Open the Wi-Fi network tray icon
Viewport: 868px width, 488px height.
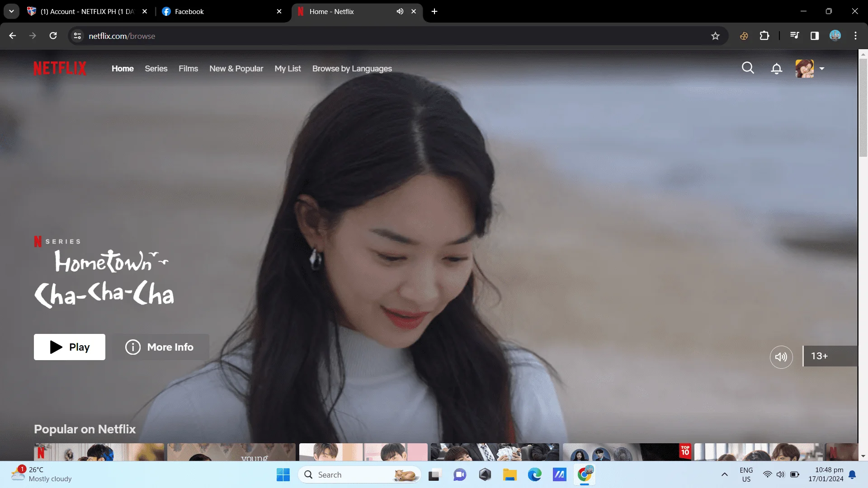point(767,474)
